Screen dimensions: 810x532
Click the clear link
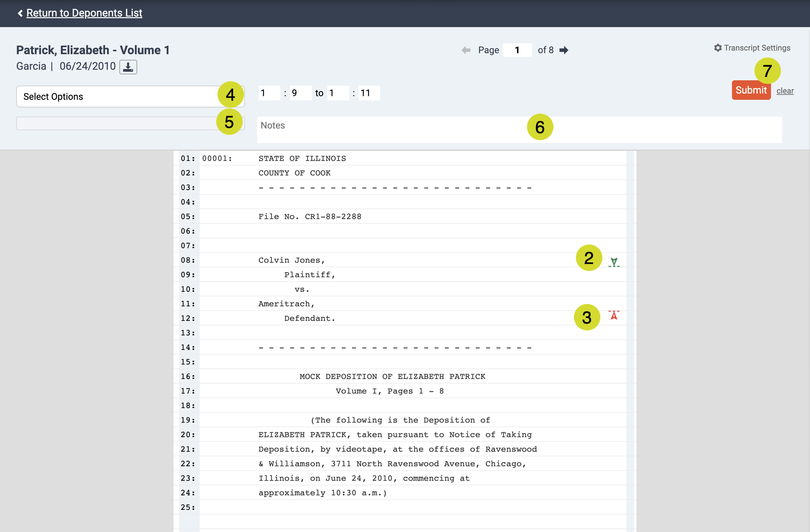click(x=785, y=91)
